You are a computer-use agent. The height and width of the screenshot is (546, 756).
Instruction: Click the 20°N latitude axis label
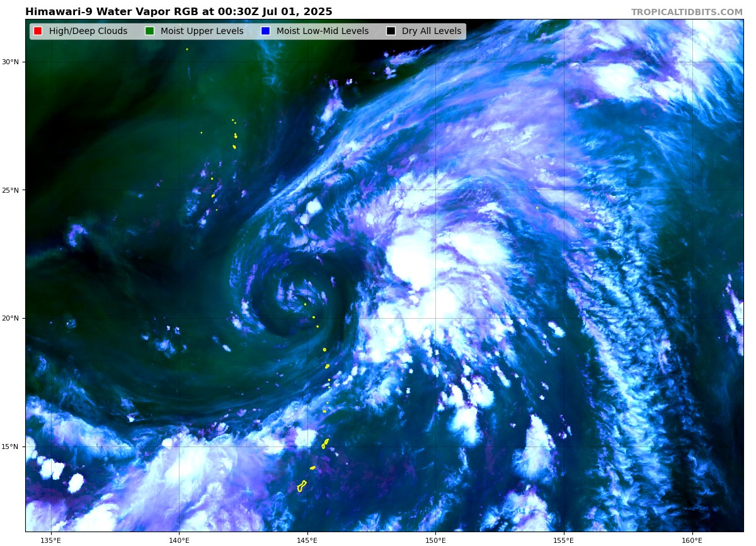10,318
